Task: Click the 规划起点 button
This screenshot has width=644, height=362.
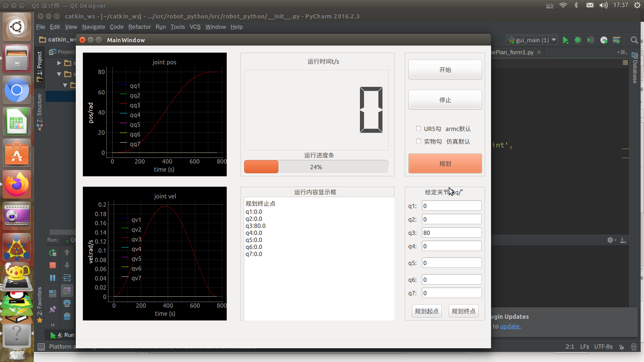Action: click(x=427, y=311)
